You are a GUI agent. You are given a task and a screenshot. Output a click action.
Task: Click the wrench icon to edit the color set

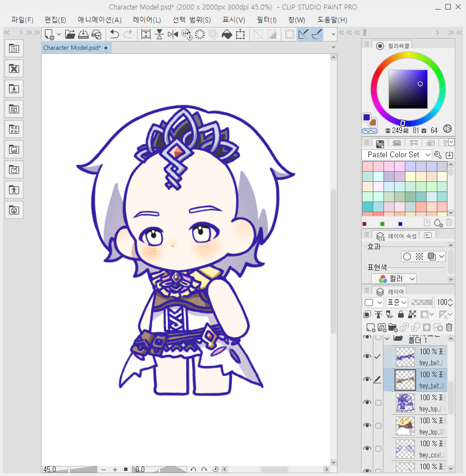coord(438,155)
